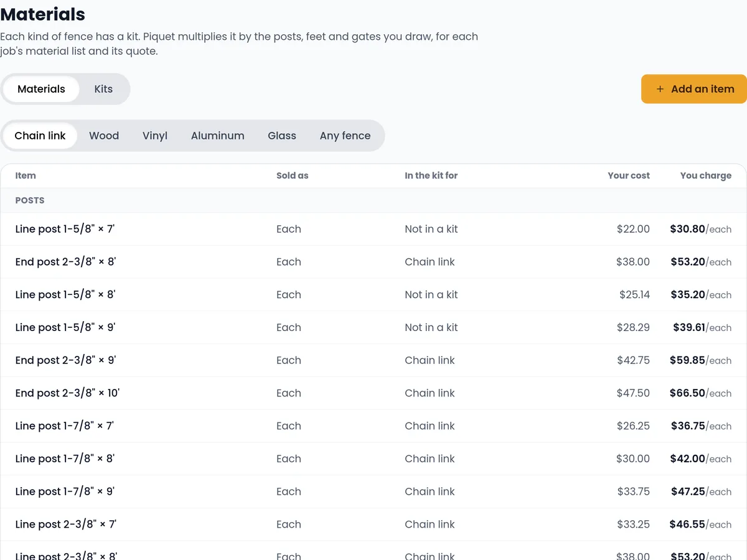Click Chain link kit for End post 2-3/8" × 10'
747x560 pixels.
click(430, 393)
